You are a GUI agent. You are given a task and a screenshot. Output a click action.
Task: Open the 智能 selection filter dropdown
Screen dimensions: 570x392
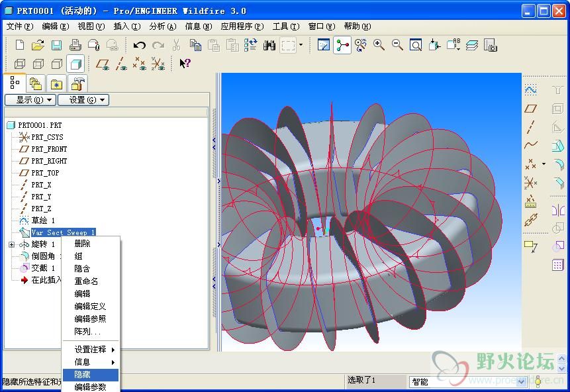[521, 381]
